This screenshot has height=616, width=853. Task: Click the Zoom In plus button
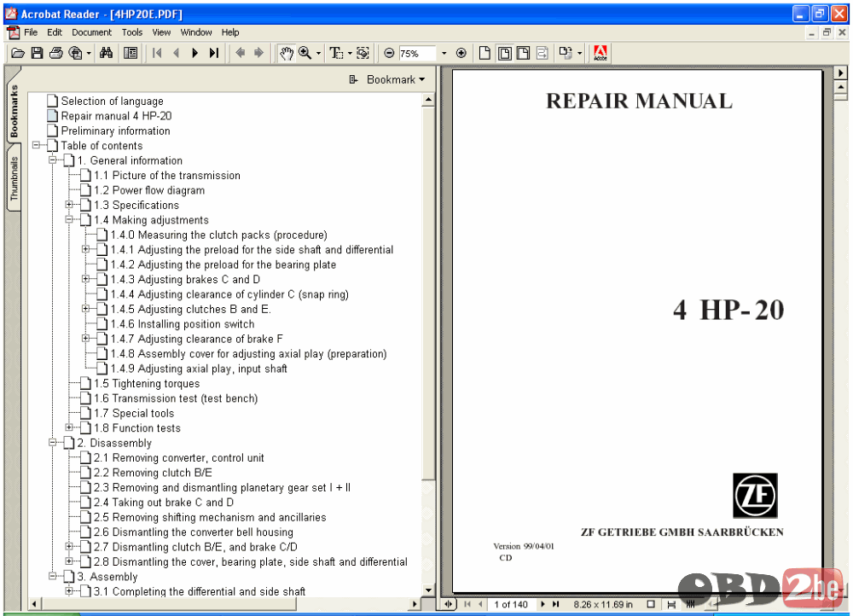click(x=461, y=53)
